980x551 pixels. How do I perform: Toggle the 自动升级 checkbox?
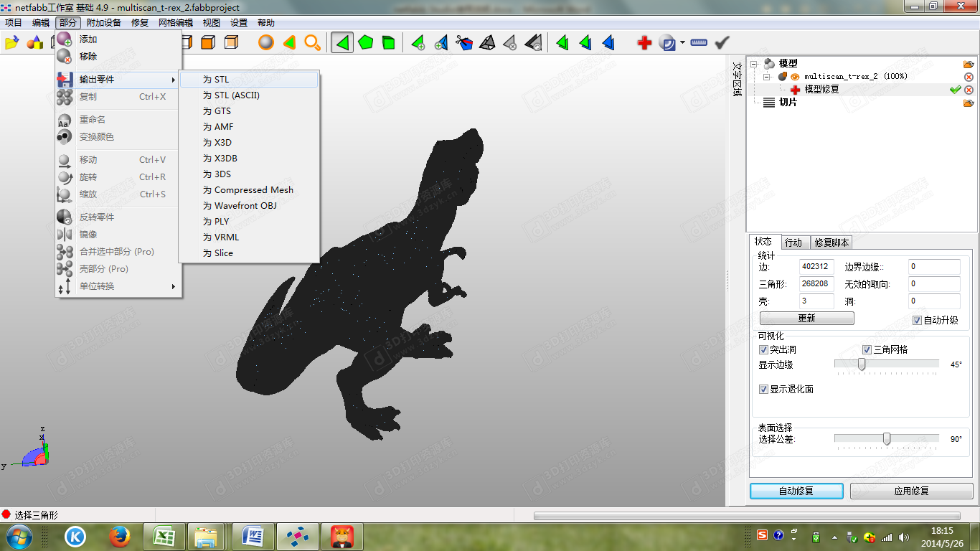coord(918,320)
